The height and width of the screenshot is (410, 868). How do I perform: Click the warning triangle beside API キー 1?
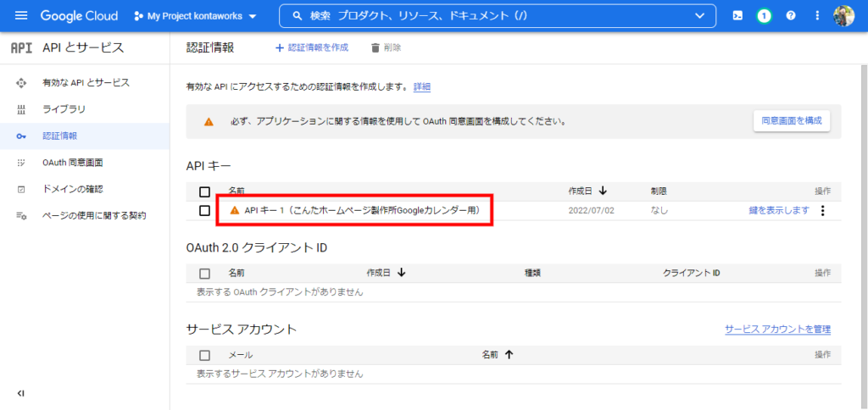tap(235, 210)
